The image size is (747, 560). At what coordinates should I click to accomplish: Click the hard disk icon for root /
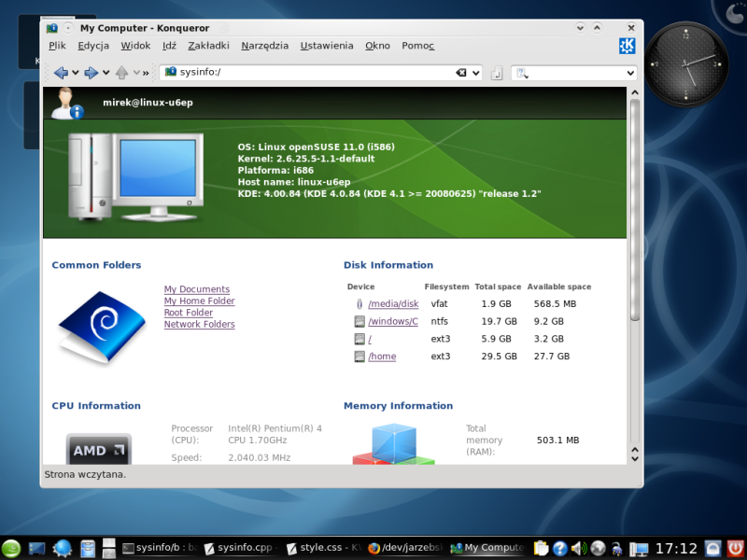coord(359,339)
